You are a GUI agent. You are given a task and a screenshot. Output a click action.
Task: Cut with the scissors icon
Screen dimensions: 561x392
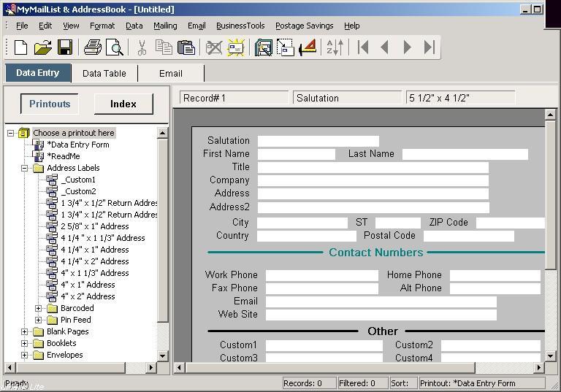[142, 47]
